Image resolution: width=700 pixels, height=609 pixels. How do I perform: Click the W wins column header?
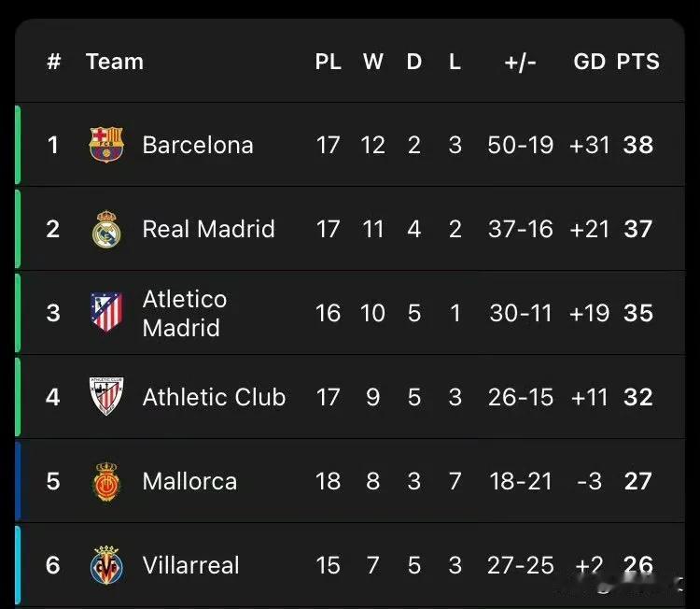(x=372, y=62)
